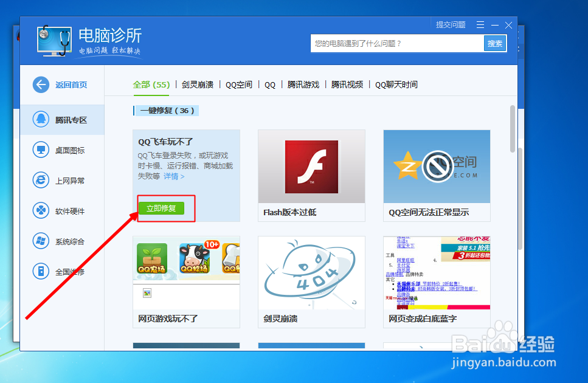Click the vertical scrollbar thumb
The height and width of the screenshot is (383, 588).
[x=513, y=129]
